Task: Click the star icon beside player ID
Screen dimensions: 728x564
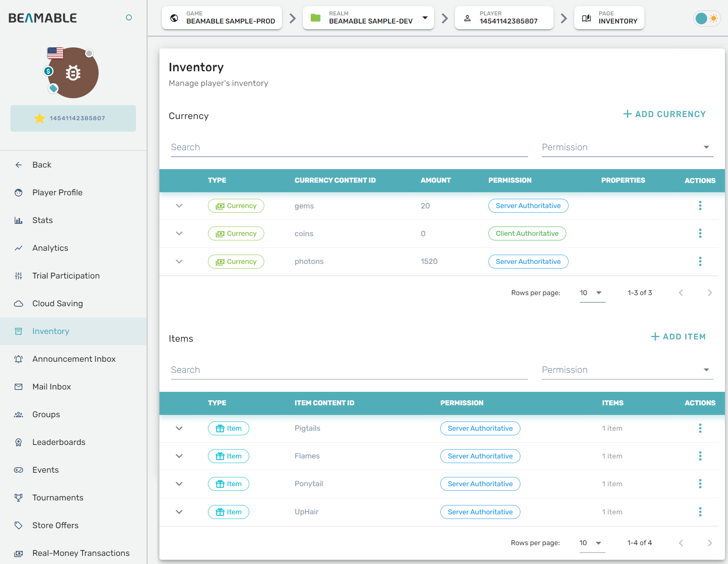Action: click(40, 118)
